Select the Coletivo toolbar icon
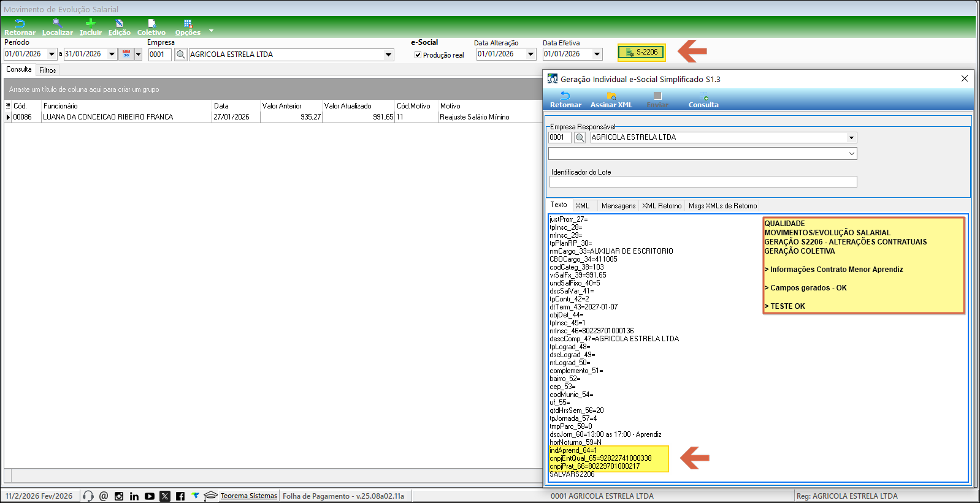This screenshot has height=503, width=980. pyautogui.click(x=151, y=25)
